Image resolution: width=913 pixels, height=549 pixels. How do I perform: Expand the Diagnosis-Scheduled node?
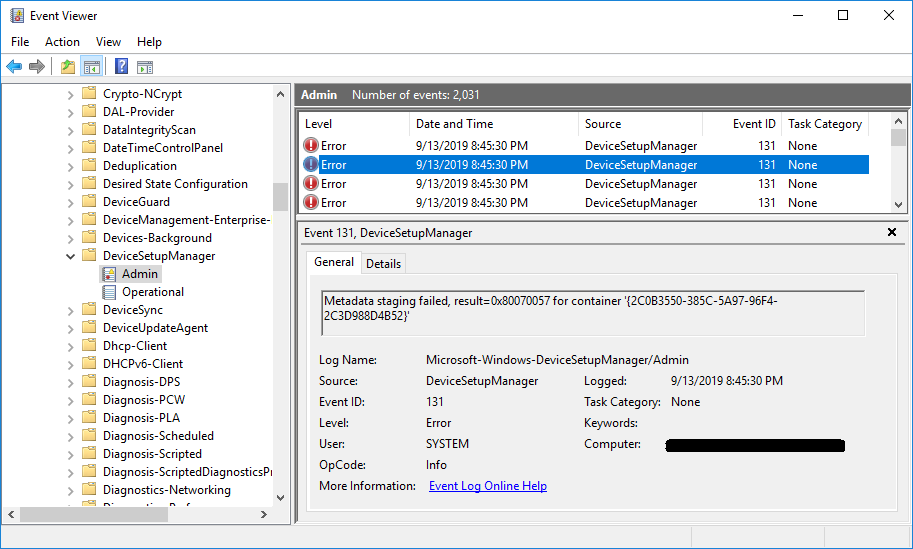click(70, 437)
